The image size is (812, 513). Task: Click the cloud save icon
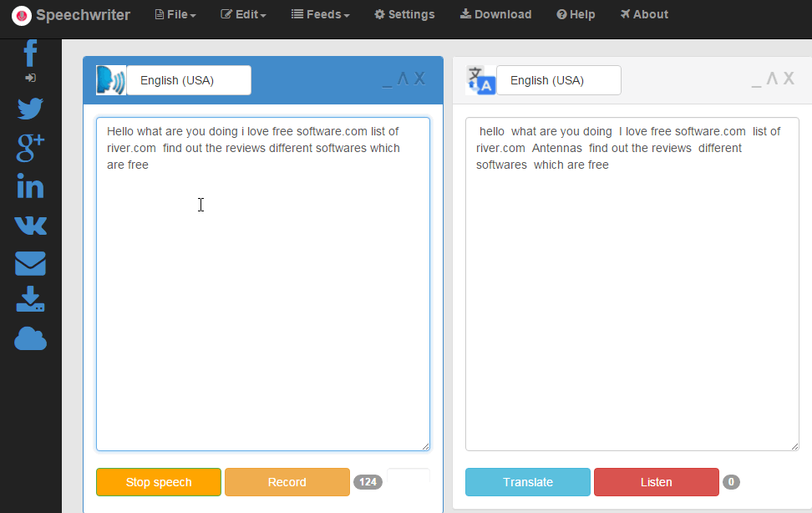pyautogui.click(x=31, y=339)
